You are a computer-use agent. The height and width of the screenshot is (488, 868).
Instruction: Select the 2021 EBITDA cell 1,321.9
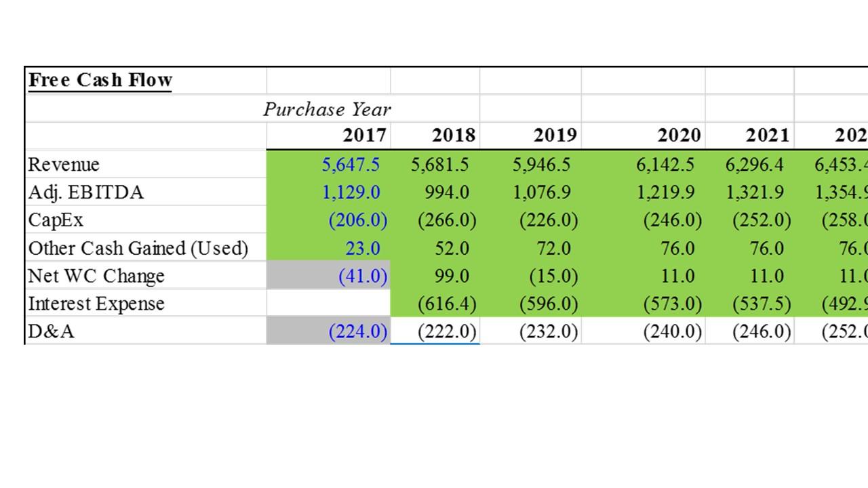750,192
